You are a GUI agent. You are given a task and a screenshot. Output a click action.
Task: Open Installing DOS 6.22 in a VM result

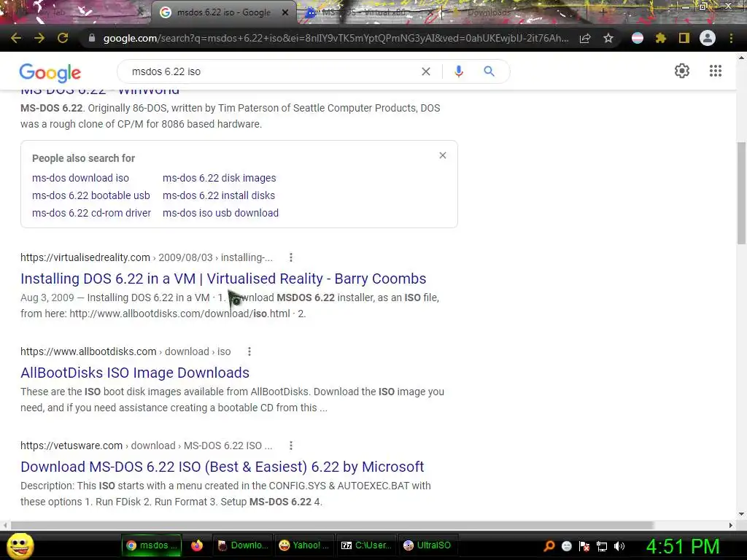223,279
